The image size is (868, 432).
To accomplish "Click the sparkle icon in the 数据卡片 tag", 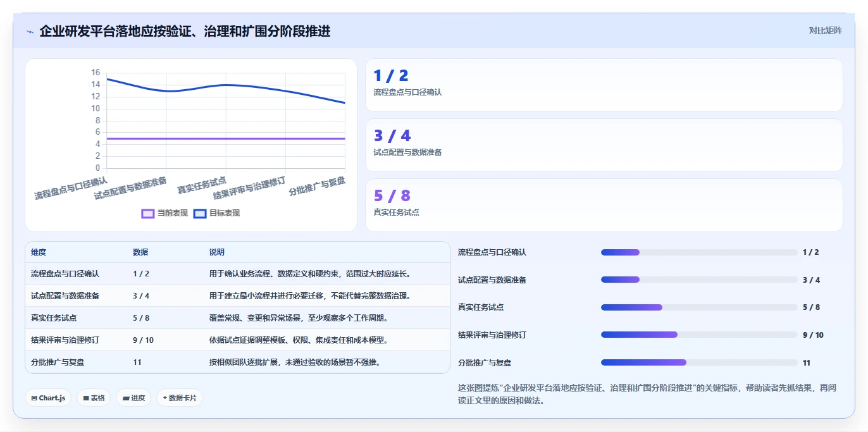I will [x=165, y=398].
